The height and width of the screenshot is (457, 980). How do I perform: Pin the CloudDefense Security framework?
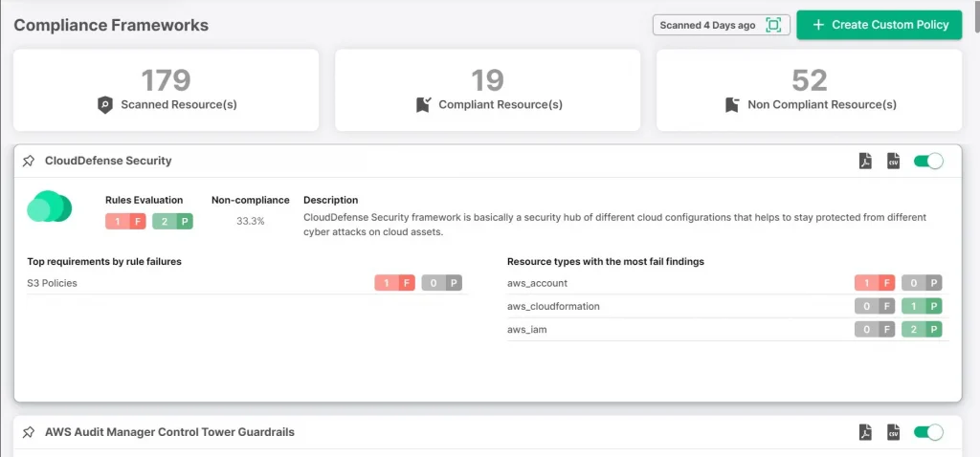pyautogui.click(x=29, y=161)
